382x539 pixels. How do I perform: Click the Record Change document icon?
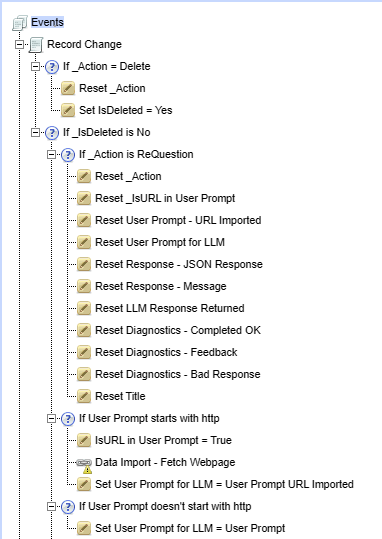(36, 45)
